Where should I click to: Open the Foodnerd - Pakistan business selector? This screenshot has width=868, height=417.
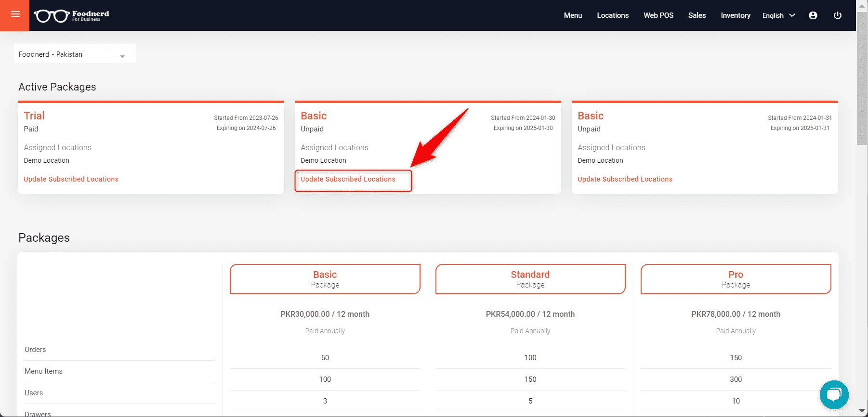[x=74, y=54]
